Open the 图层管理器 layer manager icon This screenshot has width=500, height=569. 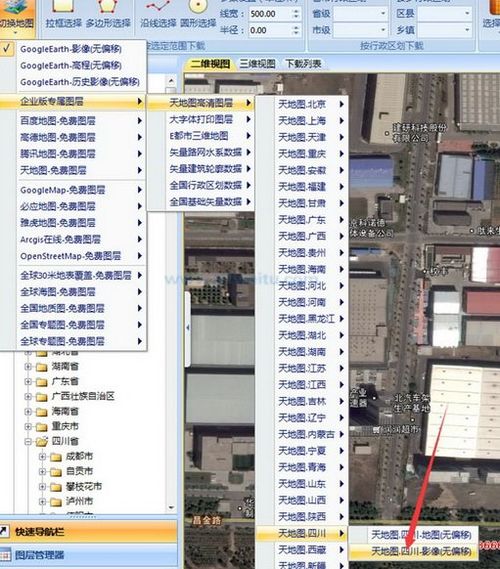coord(4,555)
